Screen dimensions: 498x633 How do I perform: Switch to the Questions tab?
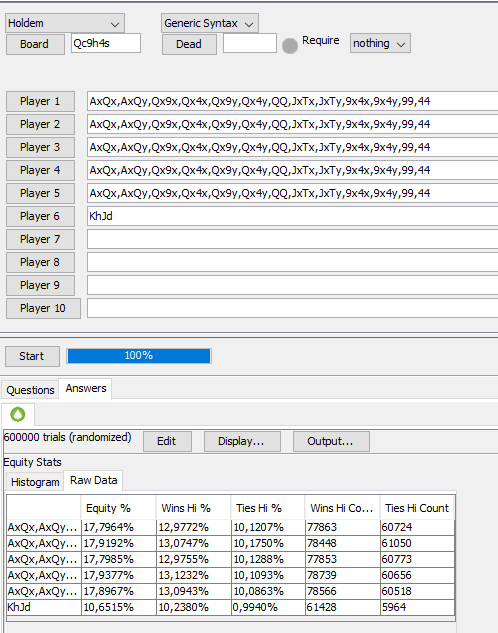pos(30,390)
